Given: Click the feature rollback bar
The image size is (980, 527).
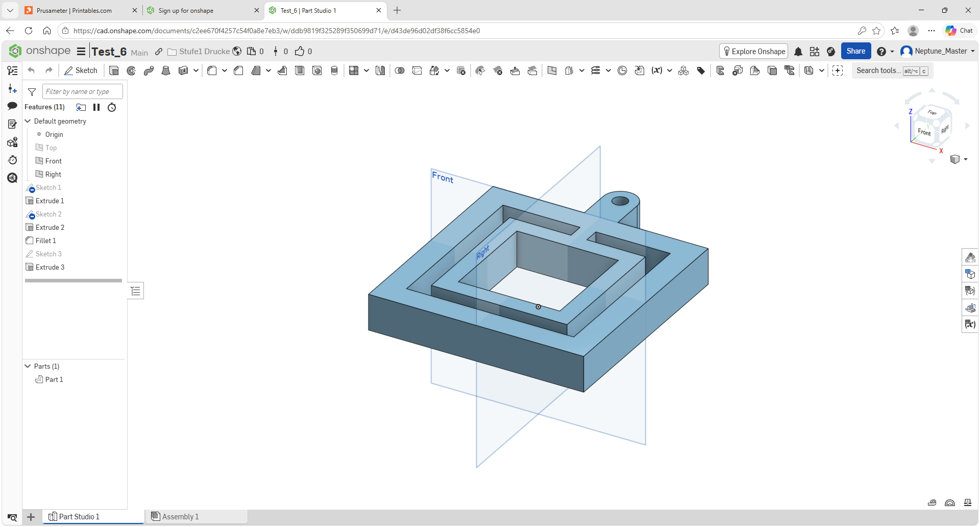Looking at the screenshot, I should click(x=73, y=280).
